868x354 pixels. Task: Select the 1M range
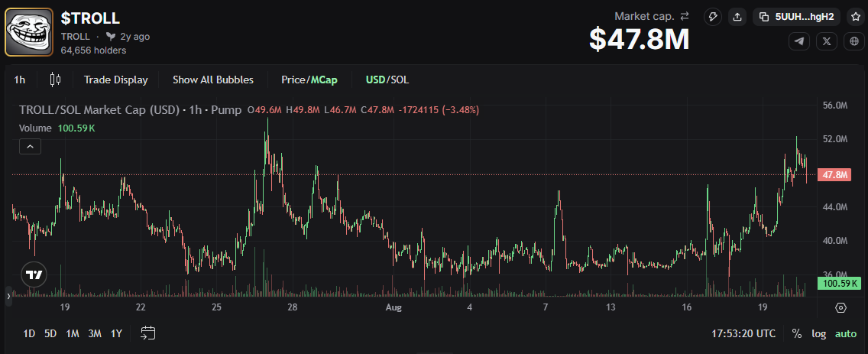coord(73,333)
